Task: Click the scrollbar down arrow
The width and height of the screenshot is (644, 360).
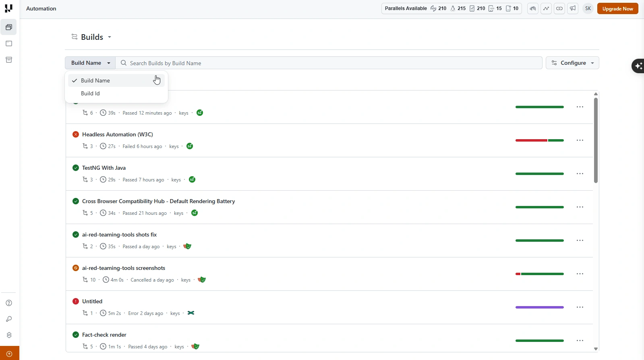Action: click(596, 349)
